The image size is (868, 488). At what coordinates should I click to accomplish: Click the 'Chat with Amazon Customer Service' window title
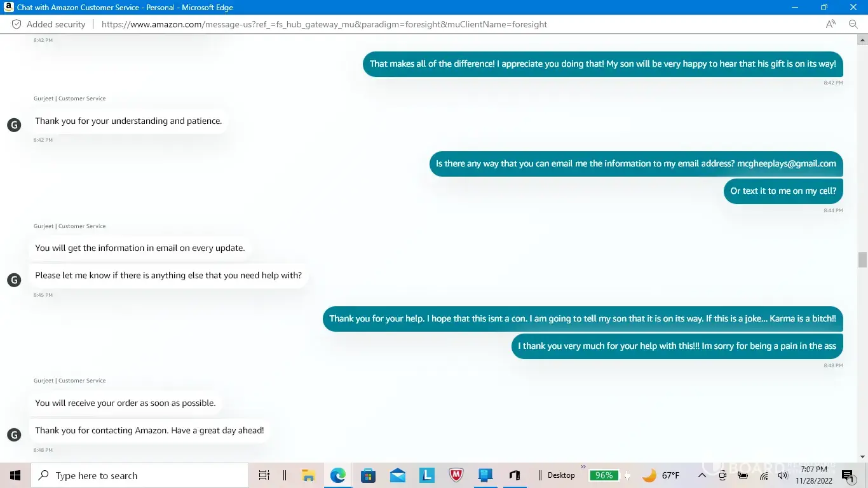(x=125, y=8)
